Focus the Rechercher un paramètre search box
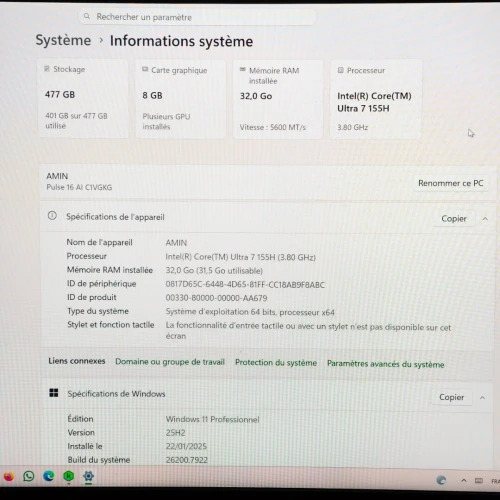This screenshot has height=500, width=500. tap(197, 16)
